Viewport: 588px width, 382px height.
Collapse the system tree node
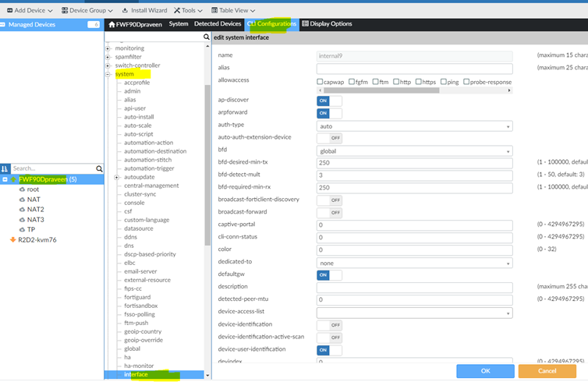click(108, 74)
